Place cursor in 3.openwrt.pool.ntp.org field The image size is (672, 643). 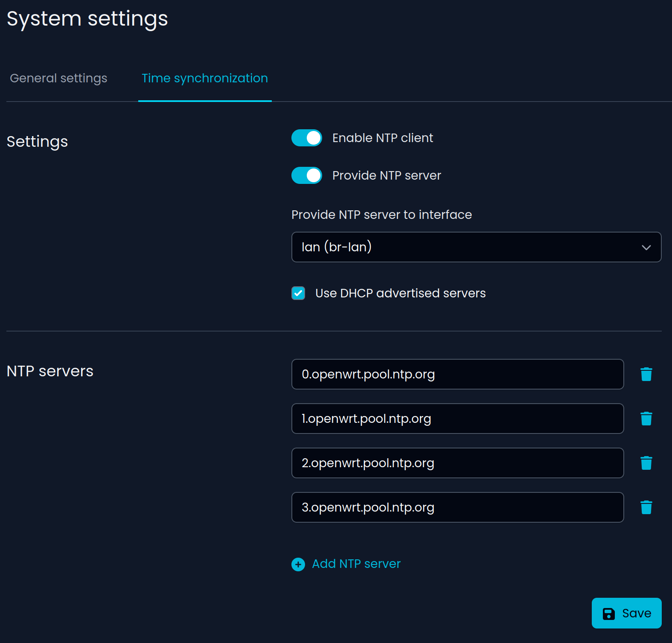click(457, 507)
